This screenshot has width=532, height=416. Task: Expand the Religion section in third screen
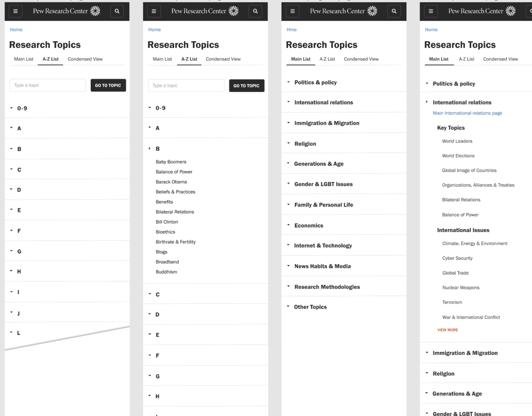(305, 144)
